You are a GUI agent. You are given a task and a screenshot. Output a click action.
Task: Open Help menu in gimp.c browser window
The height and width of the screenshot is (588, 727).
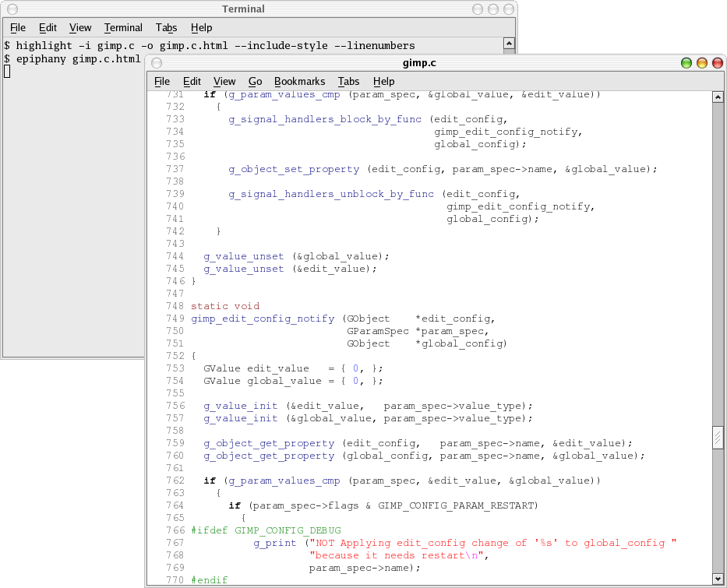(x=383, y=82)
